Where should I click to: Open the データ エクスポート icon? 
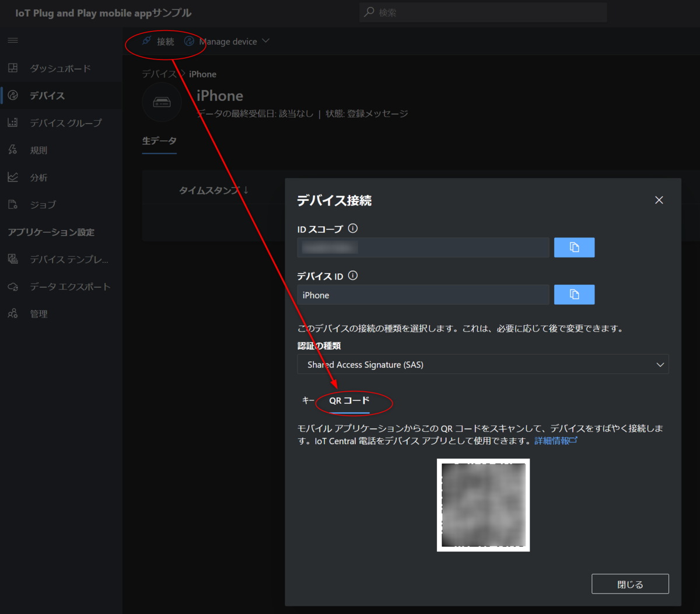coord(13,287)
